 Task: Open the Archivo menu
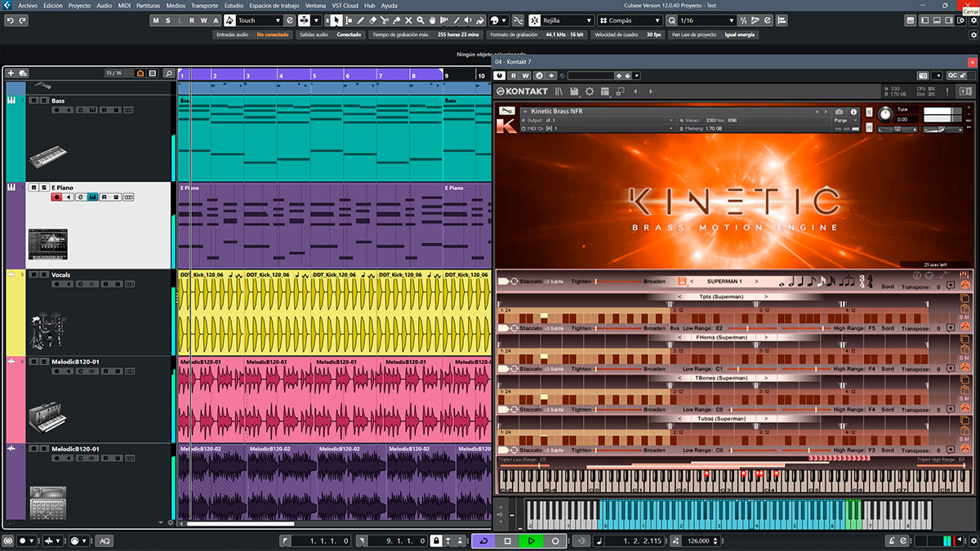pyautogui.click(x=29, y=5)
